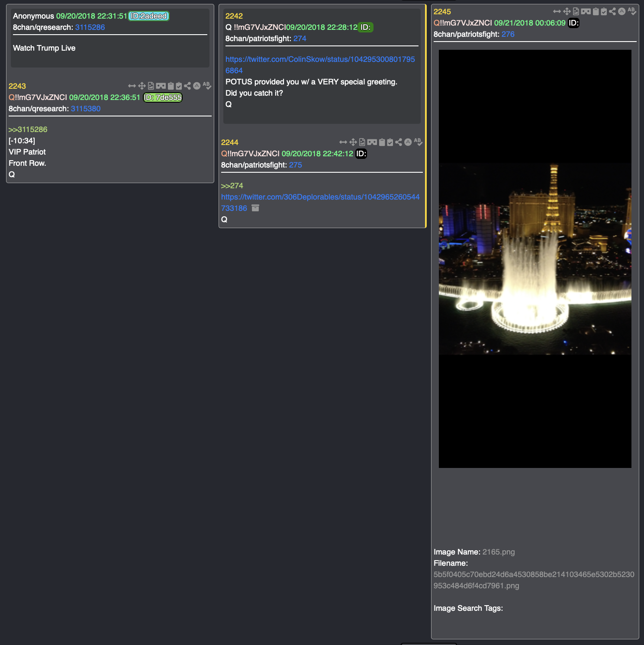Click the four-way move icon on post 2245

567,12
